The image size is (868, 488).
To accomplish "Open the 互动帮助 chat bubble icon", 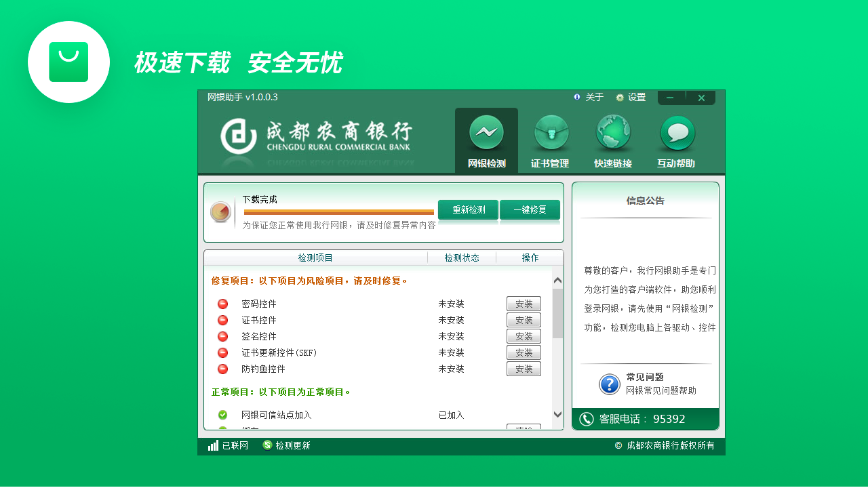I will point(676,133).
